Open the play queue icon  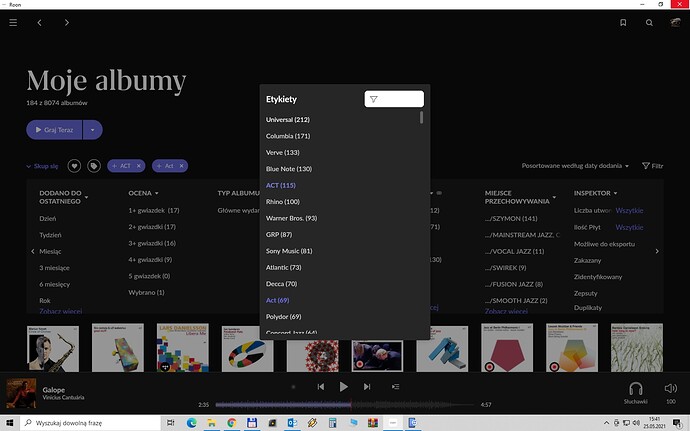tap(396, 387)
